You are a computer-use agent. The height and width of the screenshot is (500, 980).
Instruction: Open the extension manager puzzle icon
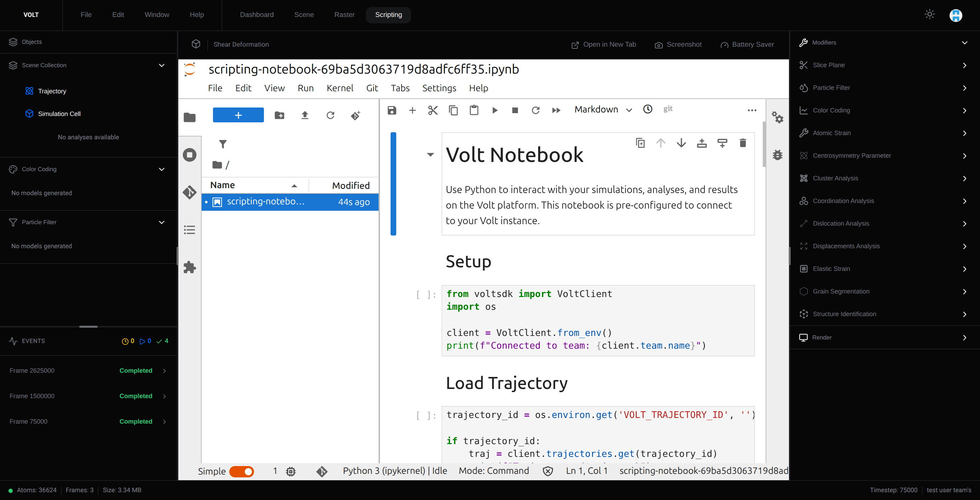coord(190,267)
